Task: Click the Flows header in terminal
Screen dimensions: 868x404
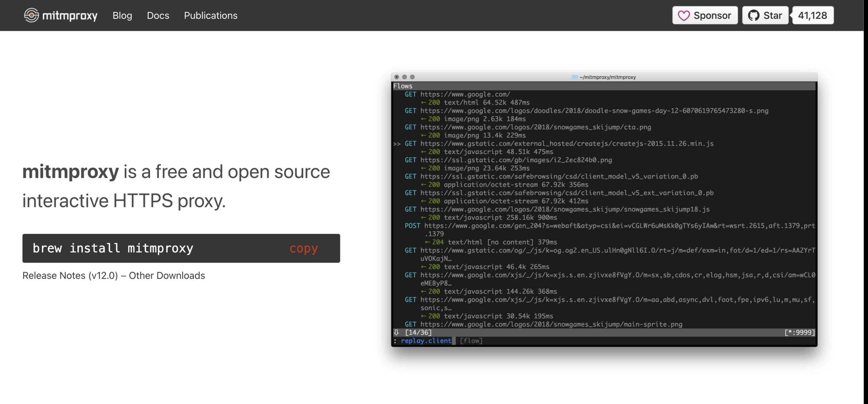Action: [x=403, y=86]
